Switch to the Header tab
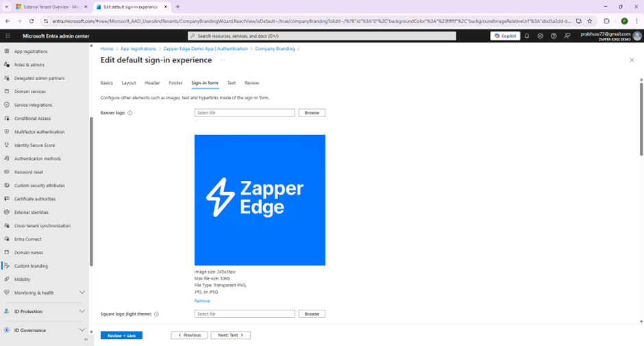 [152, 83]
